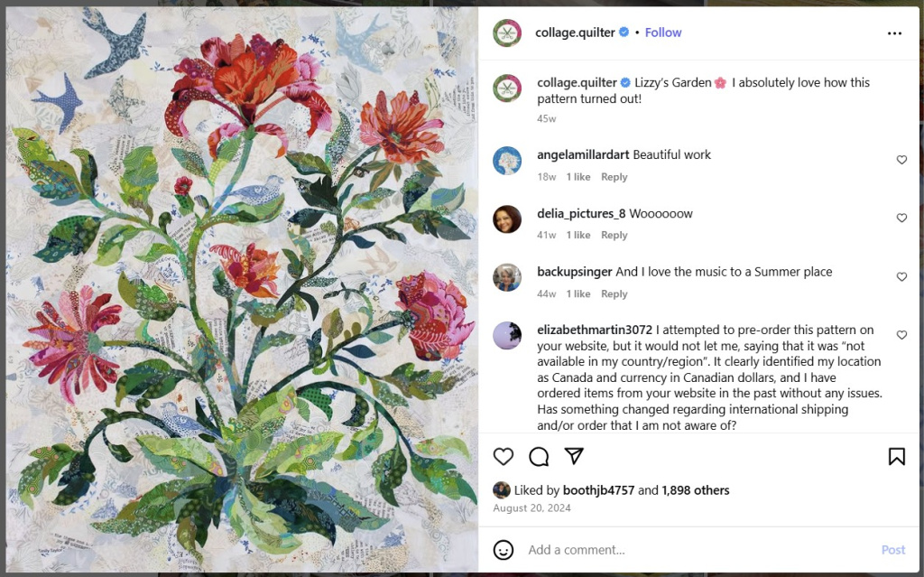Like elizabethmartin3072's comment

coord(901,334)
